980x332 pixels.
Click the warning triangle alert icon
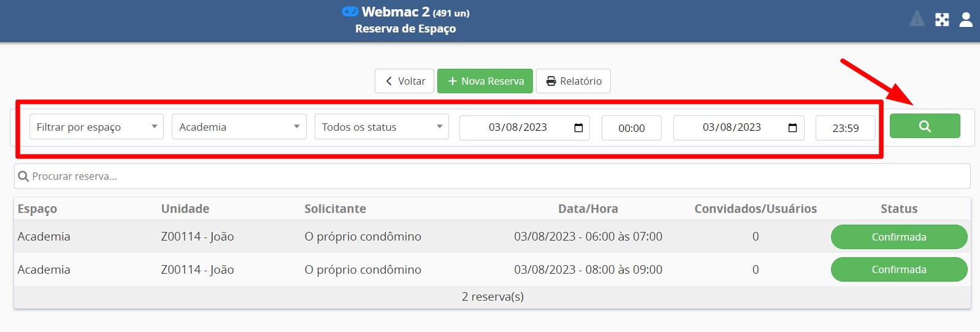click(x=916, y=19)
